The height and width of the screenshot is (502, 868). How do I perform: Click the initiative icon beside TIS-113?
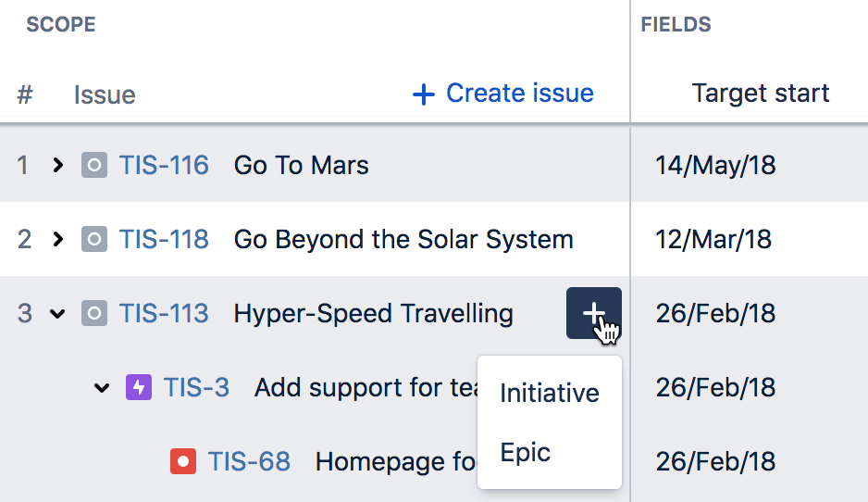[94, 314]
